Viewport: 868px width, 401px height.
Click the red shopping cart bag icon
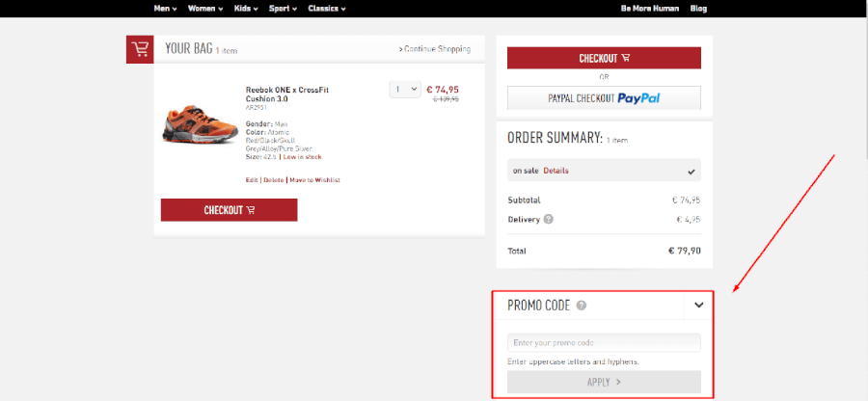(x=140, y=49)
